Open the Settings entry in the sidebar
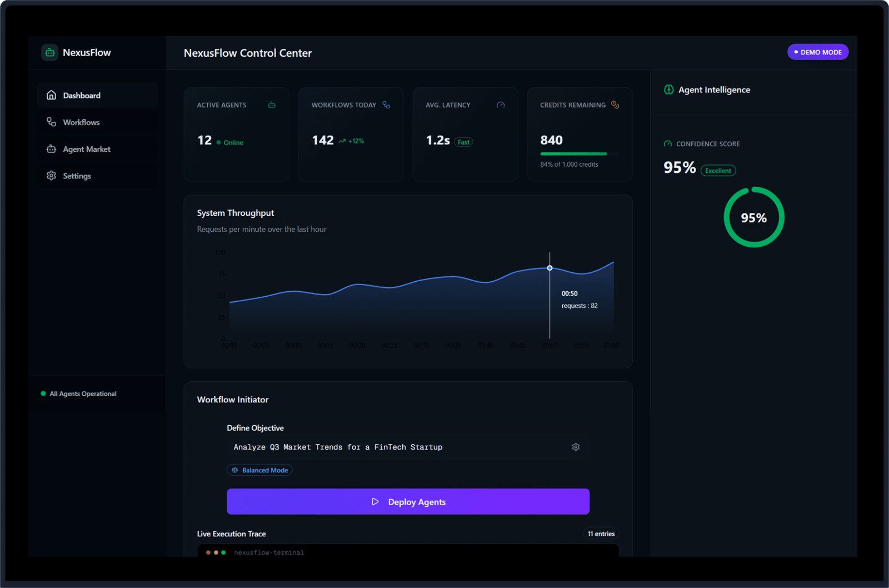 (77, 176)
